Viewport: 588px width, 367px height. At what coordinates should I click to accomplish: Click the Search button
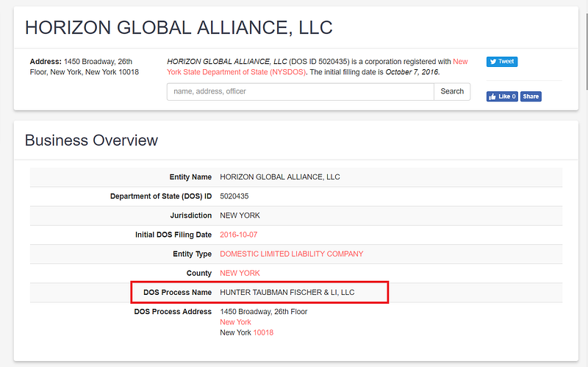click(x=452, y=91)
